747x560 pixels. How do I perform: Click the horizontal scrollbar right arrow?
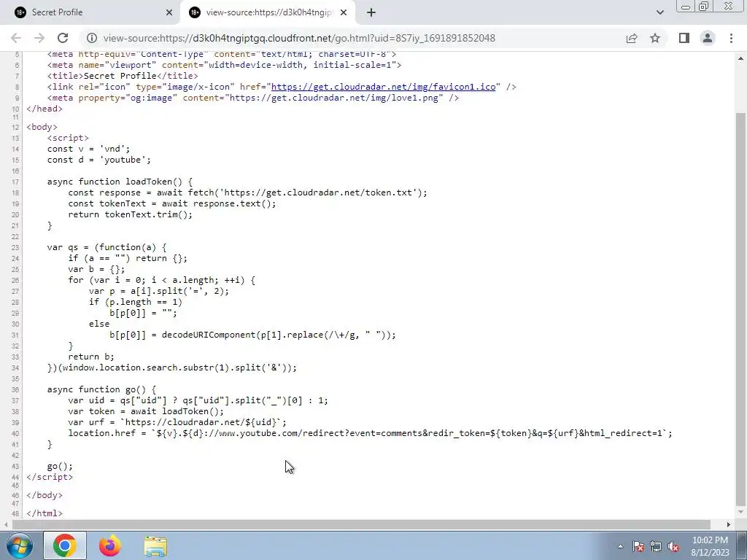click(x=729, y=524)
